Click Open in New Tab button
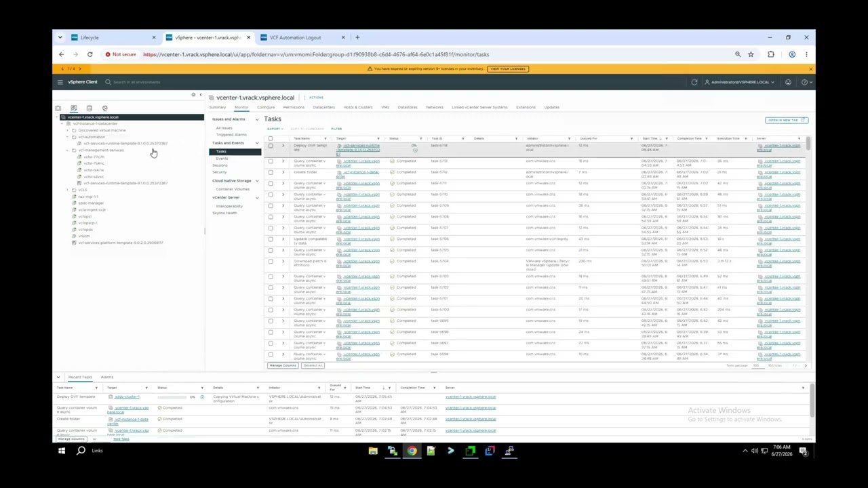The image size is (868, 488). pyautogui.click(x=787, y=120)
